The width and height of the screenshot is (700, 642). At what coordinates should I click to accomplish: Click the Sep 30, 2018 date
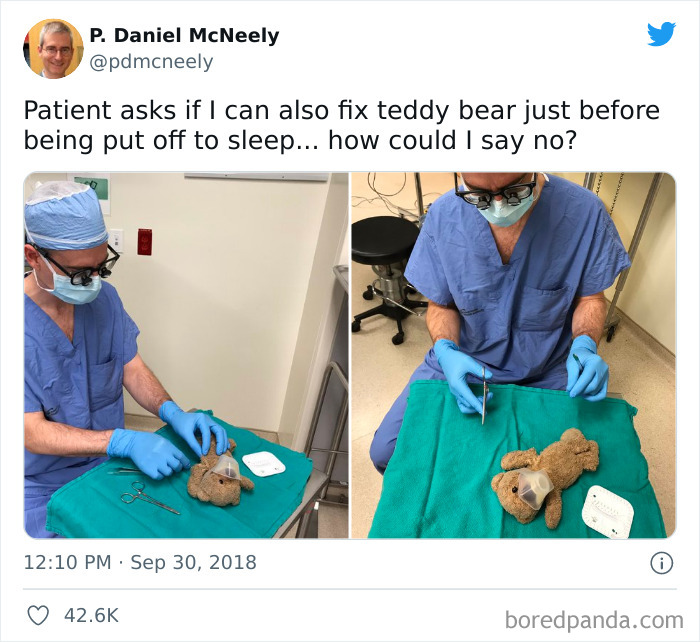point(193,563)
